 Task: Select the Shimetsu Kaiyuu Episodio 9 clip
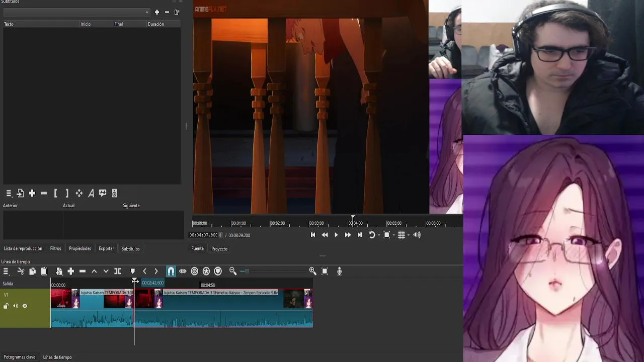(223, 308)
